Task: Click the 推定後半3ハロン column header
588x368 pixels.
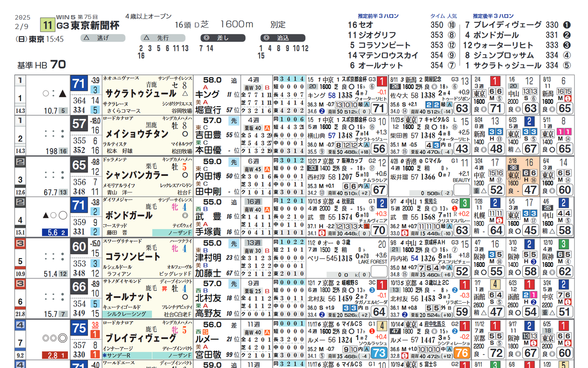Action: pos(493,16)
